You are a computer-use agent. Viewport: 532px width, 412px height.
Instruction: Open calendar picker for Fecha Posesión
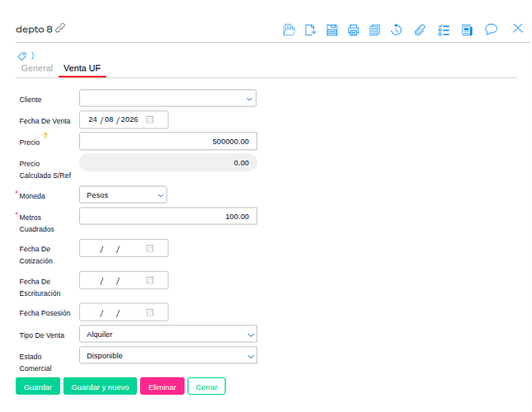click(149, 312)
